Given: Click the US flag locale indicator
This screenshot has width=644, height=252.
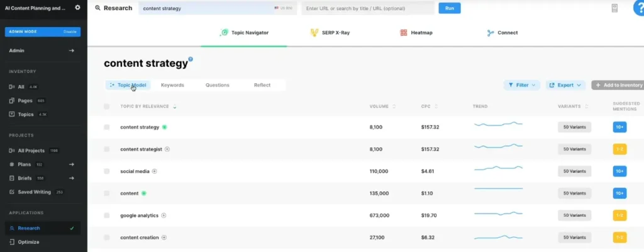Looking at the screenshot, I should coord(277,8).
